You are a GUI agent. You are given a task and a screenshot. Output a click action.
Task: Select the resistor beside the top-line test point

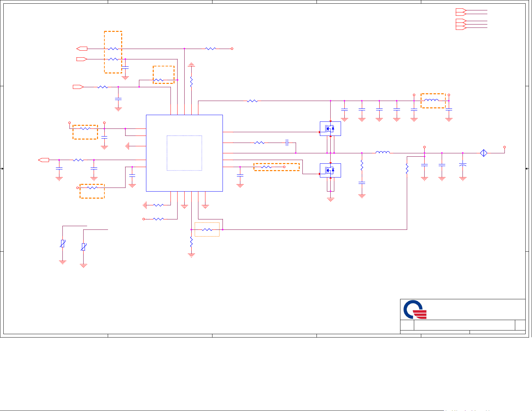(210, 49)
